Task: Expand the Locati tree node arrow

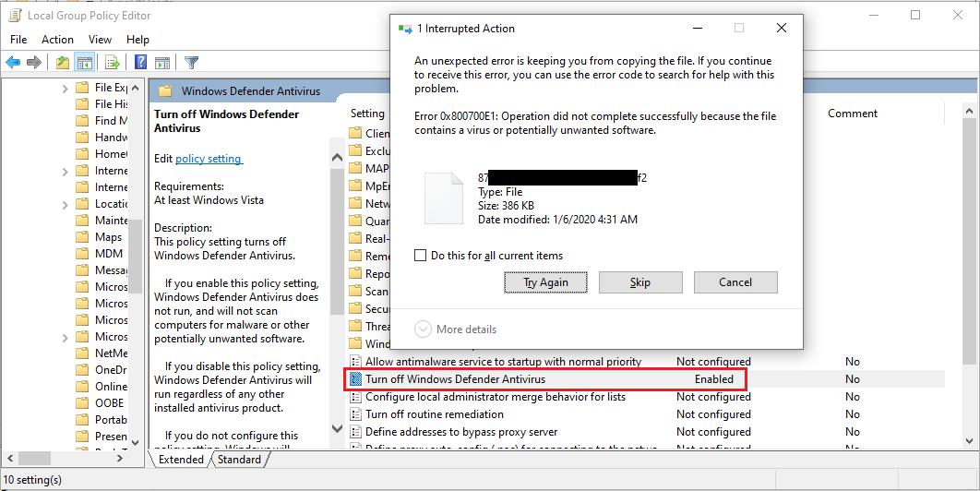Action: point(65,205)
